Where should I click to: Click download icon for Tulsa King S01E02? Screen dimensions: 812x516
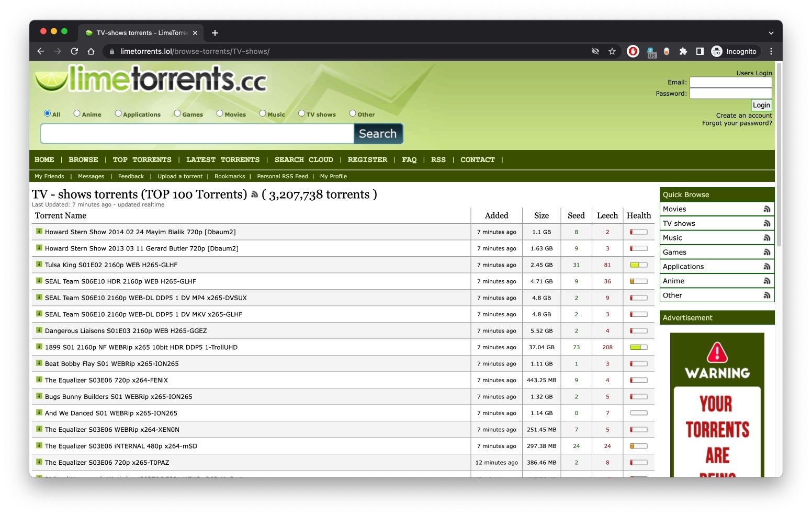tap(39, 265)
